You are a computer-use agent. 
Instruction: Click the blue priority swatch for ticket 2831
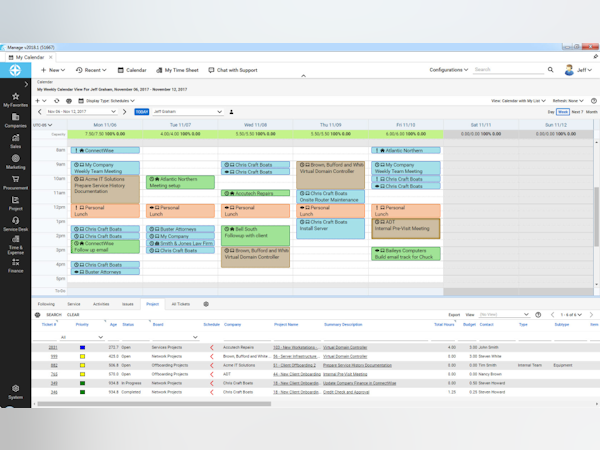pos(82,347)
